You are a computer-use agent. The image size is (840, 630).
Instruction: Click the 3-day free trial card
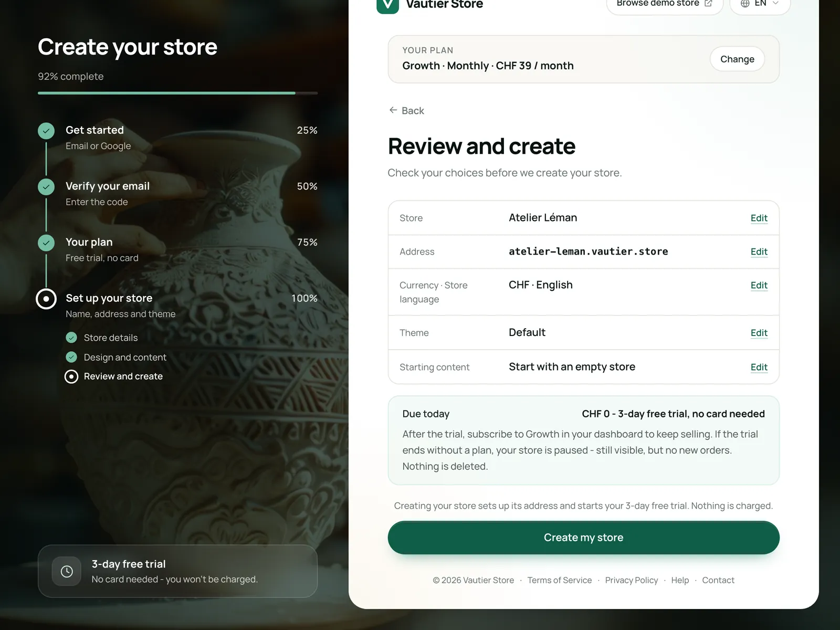(x=177, y=571)
